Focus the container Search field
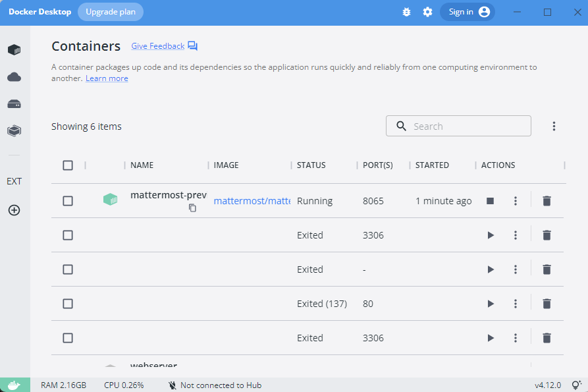Viewport: 588px width, 392px height. tap(458, 126)
